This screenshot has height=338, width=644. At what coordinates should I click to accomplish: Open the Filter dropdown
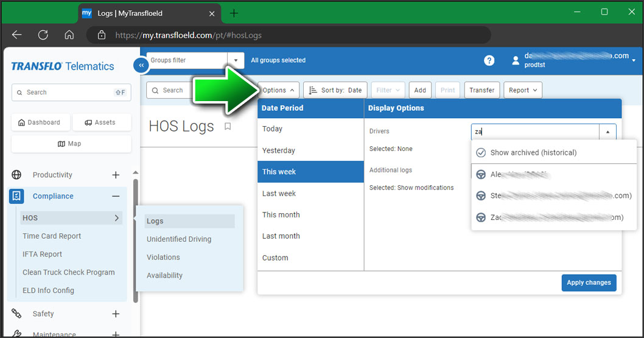(388, 90)
